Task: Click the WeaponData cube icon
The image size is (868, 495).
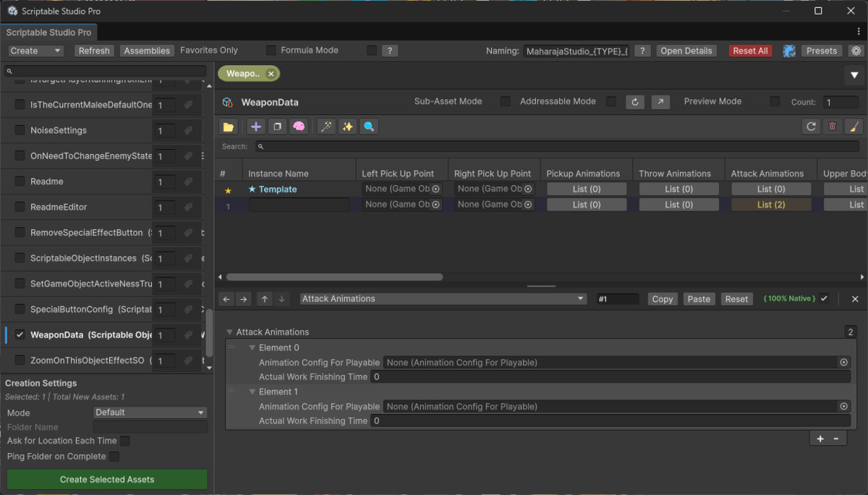Action: pyautogui.click(x=227, y=102)
